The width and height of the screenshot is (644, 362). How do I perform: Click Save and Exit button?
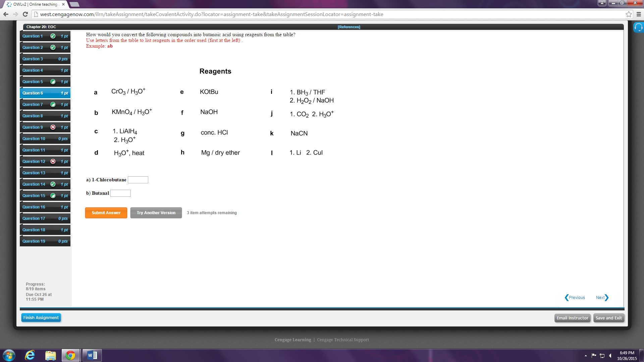pyautogui.click(x=609, y=317)
